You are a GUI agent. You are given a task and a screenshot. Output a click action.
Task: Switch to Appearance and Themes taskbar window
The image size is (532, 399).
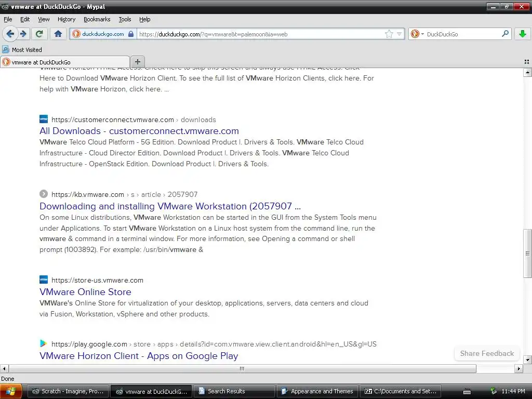tap(317, 392)
